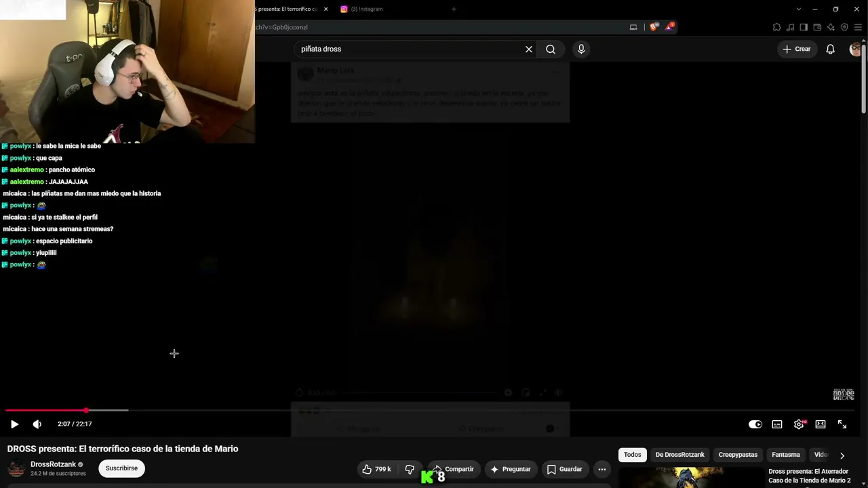The height and width of the screenshot is (488, 868).
Task: Open the browser tab search dropdown
Action: (x=798, y=9)
